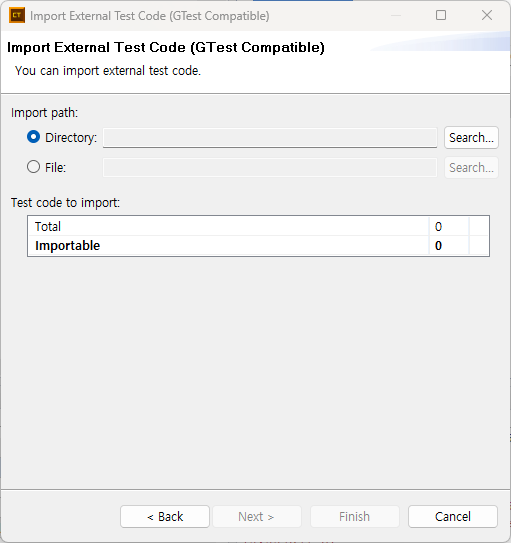Maximize the import dialog window

click(441, 15)
